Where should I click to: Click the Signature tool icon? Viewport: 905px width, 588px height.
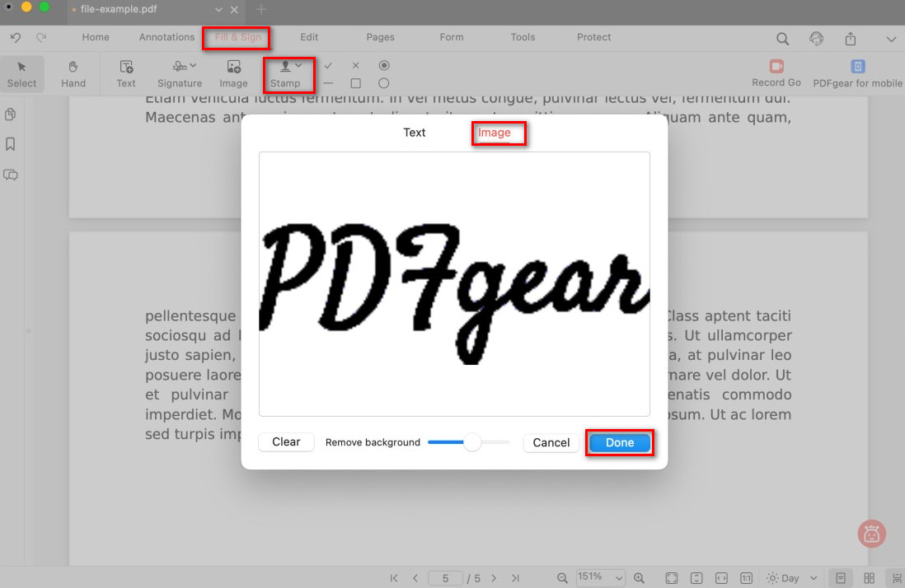click(x=180, y=66)
